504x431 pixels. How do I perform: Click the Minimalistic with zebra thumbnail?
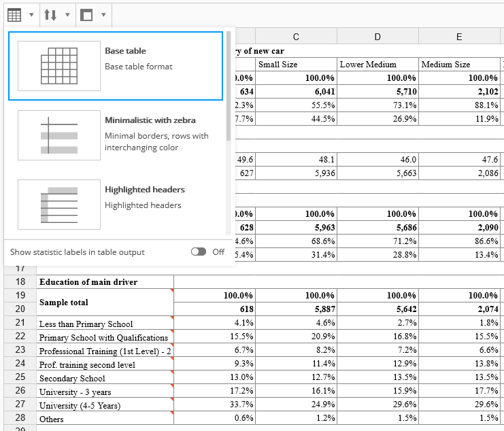[59, 135]
